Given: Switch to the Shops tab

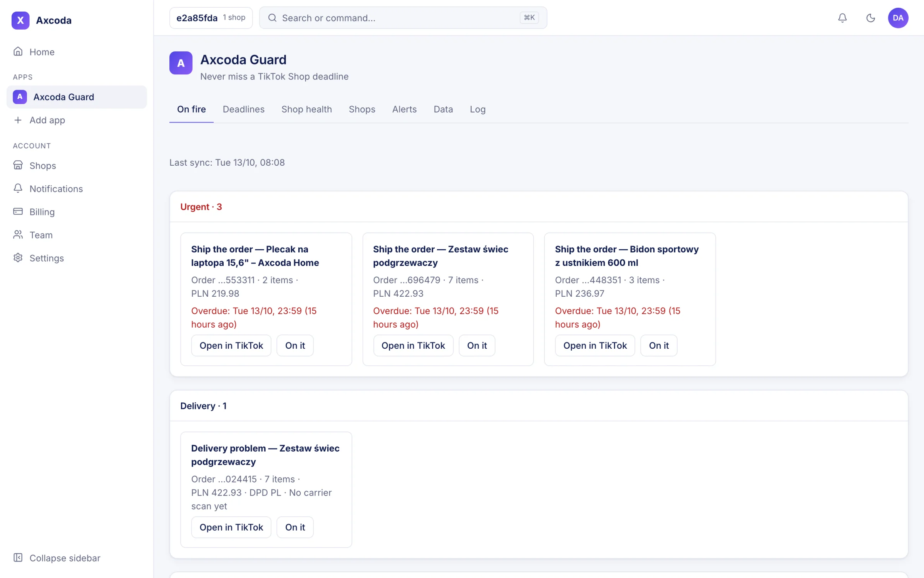Looking at the screenshot, I should tap(362, 109).
